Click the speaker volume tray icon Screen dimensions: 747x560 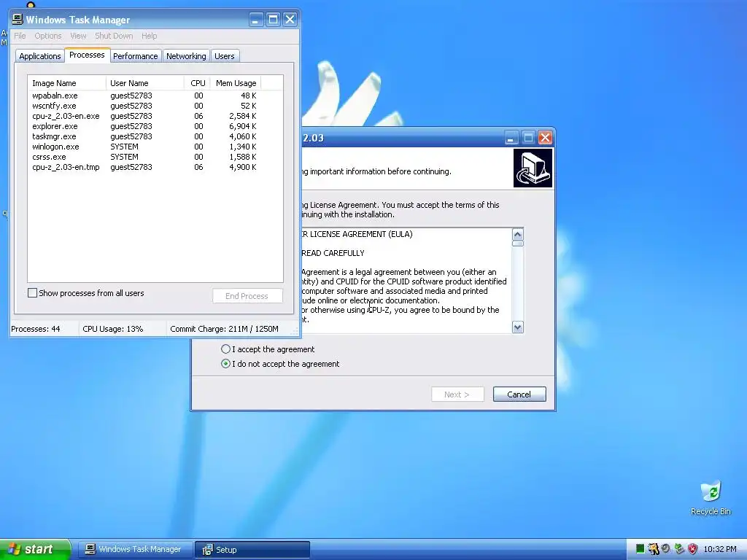coord(666,549)
